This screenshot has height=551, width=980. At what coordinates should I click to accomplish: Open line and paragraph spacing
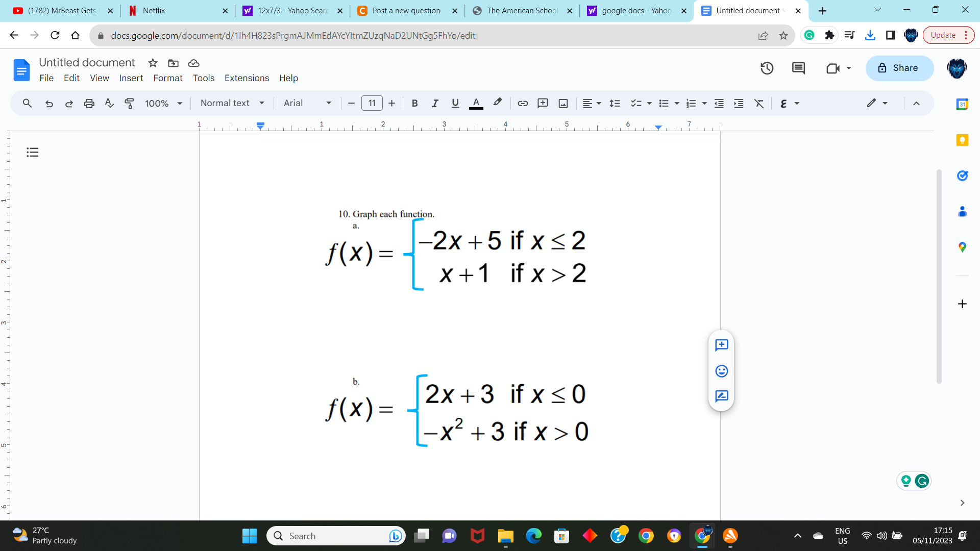click(x=615, y=104)
